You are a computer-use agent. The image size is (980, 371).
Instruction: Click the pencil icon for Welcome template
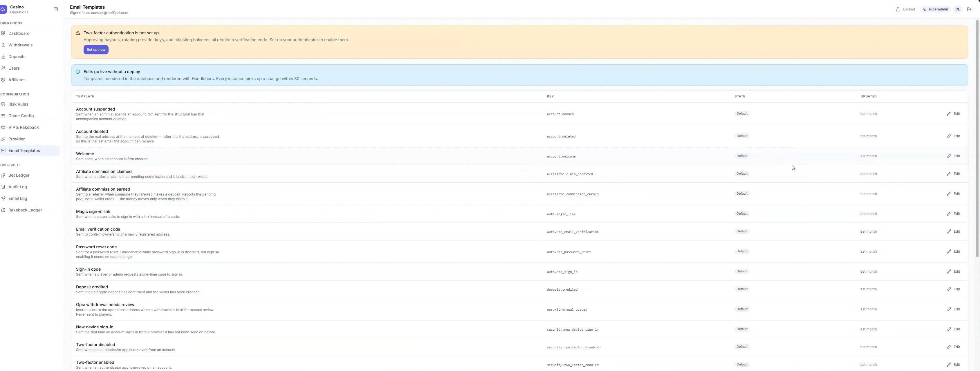click(948, 156)
